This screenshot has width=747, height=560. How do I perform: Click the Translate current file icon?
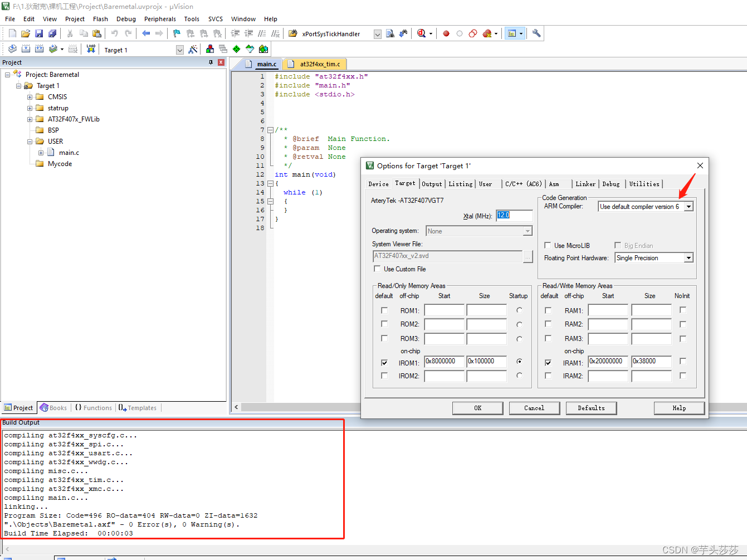click(x=12, y=49)
